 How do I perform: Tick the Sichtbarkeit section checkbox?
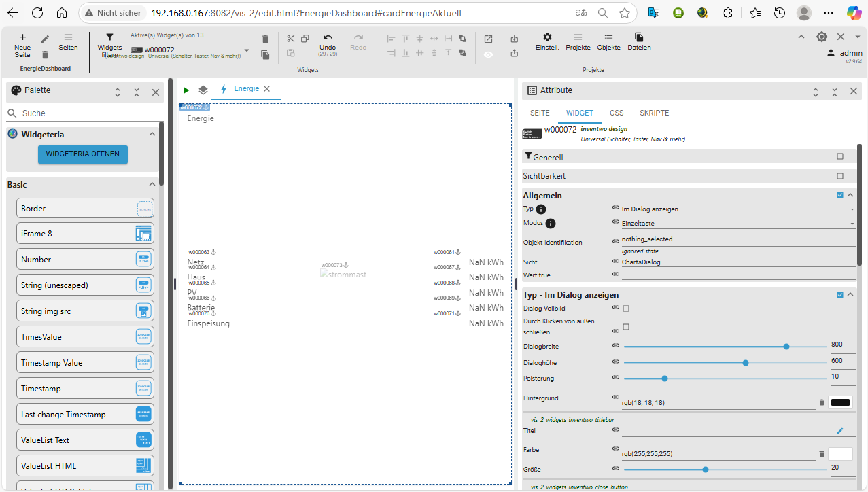tap(840, 175)
